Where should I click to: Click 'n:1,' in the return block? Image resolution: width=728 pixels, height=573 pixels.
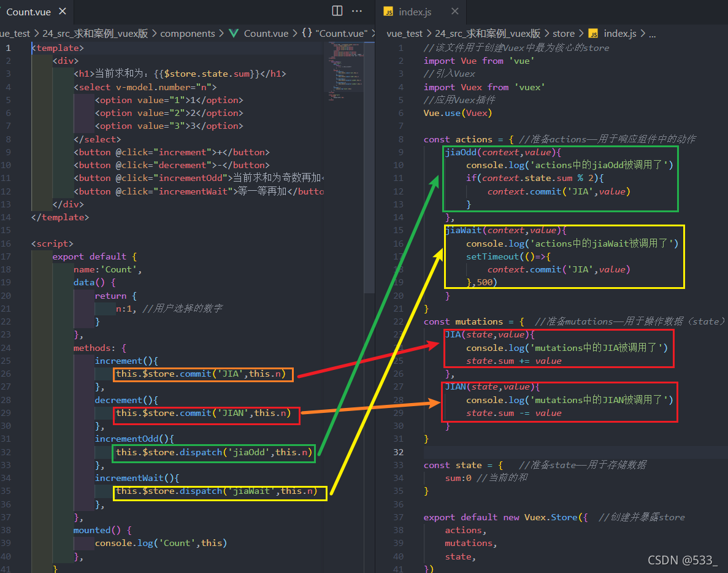(126, 309)
